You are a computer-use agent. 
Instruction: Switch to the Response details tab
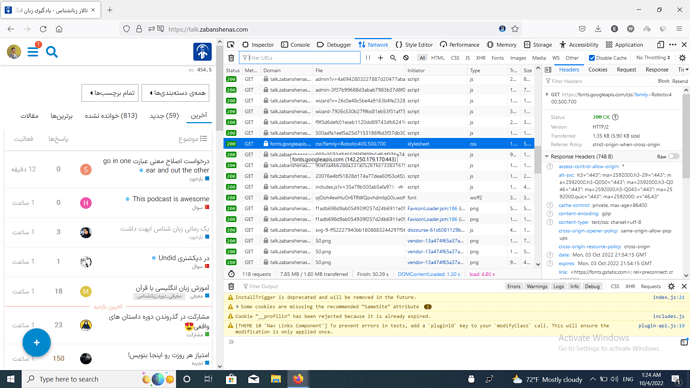(657, 70)
